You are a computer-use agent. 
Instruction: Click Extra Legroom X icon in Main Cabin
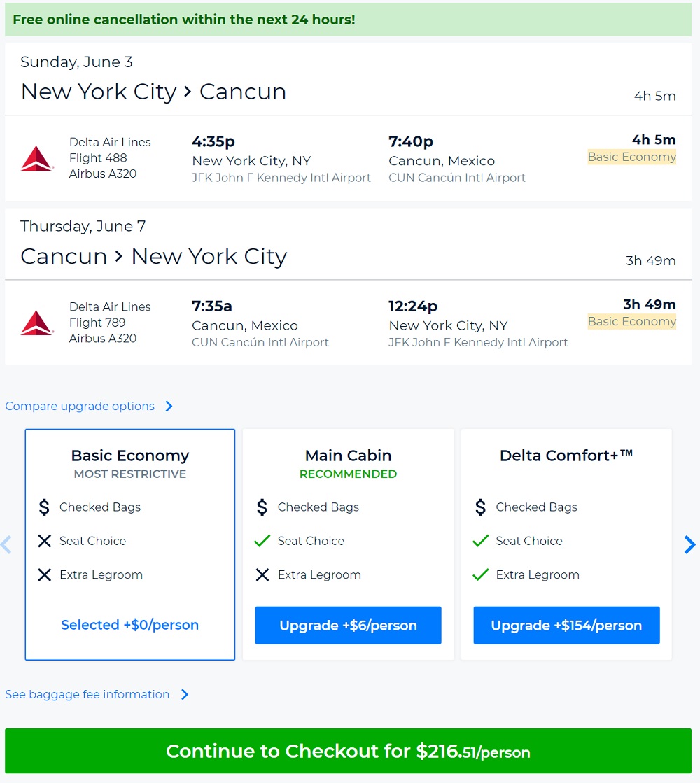[x=262, y=575]
